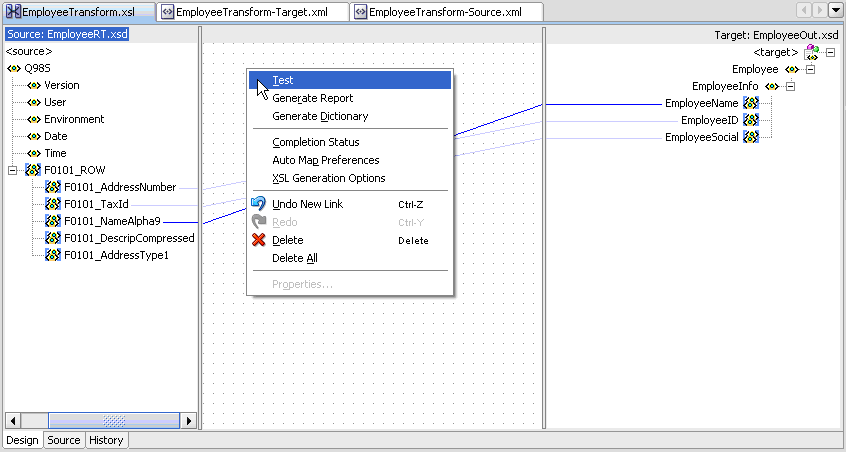Image resolution: width=846 pixels, height=452 pixels.
Task: Switch to EmployeeTransform-Target.xml tab
Action: tap(253, 11)
